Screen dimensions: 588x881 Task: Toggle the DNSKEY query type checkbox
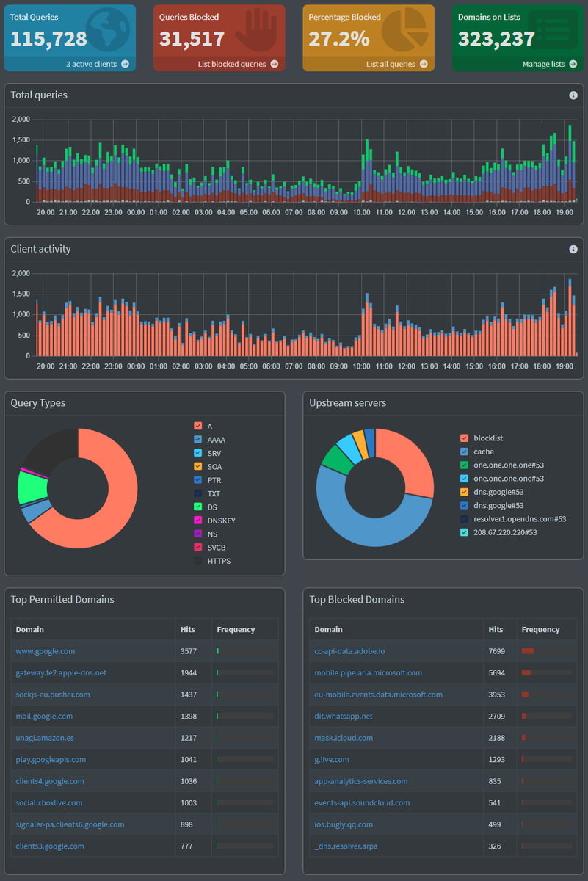pos(198,521)
